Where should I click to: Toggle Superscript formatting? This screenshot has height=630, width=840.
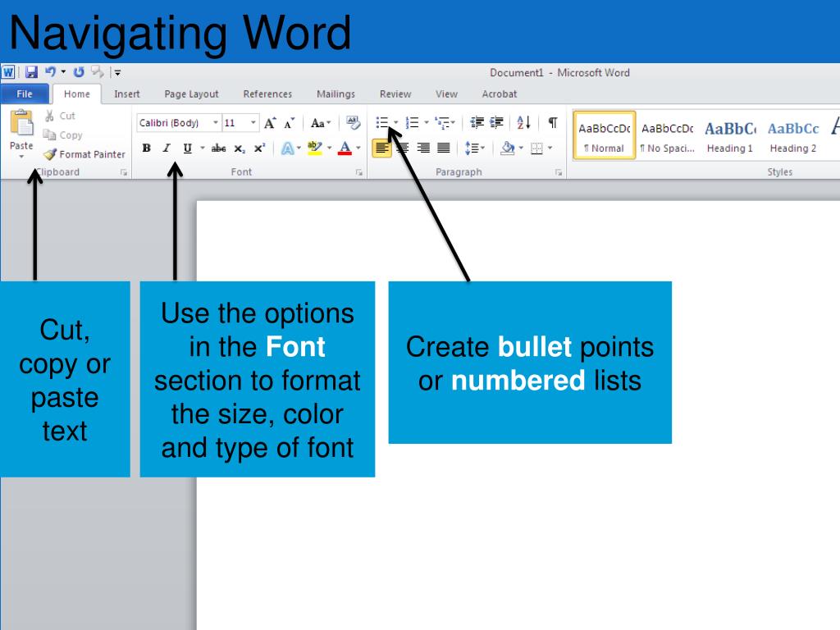[260, 148]
